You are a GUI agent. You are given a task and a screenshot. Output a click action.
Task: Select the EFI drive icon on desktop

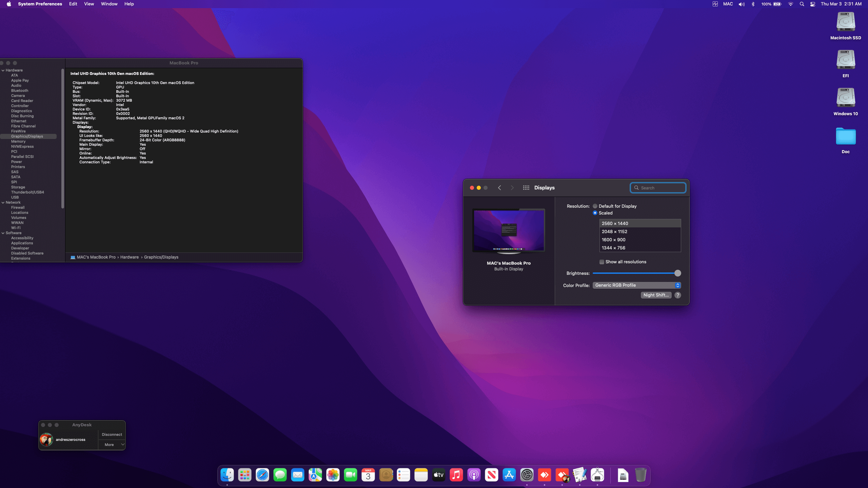tap(846, 60)
